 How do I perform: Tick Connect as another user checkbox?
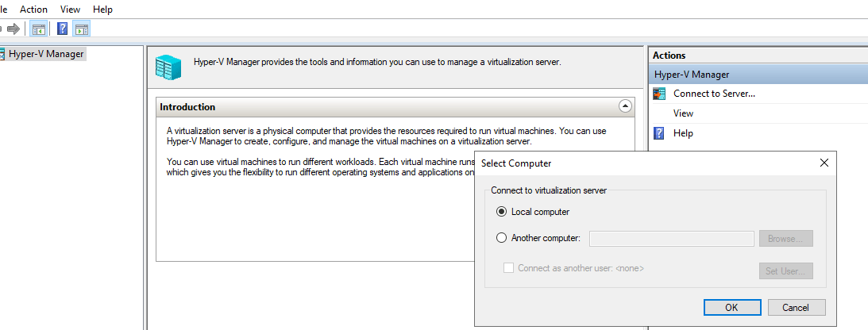click(508, 268)
